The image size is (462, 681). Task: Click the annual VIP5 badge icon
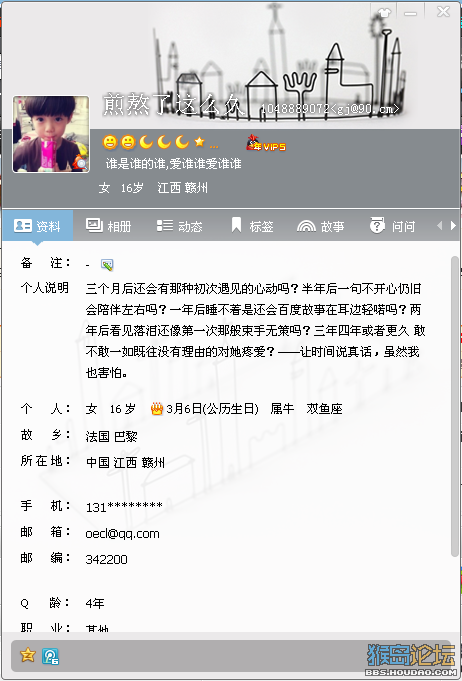tap(266, 143)
